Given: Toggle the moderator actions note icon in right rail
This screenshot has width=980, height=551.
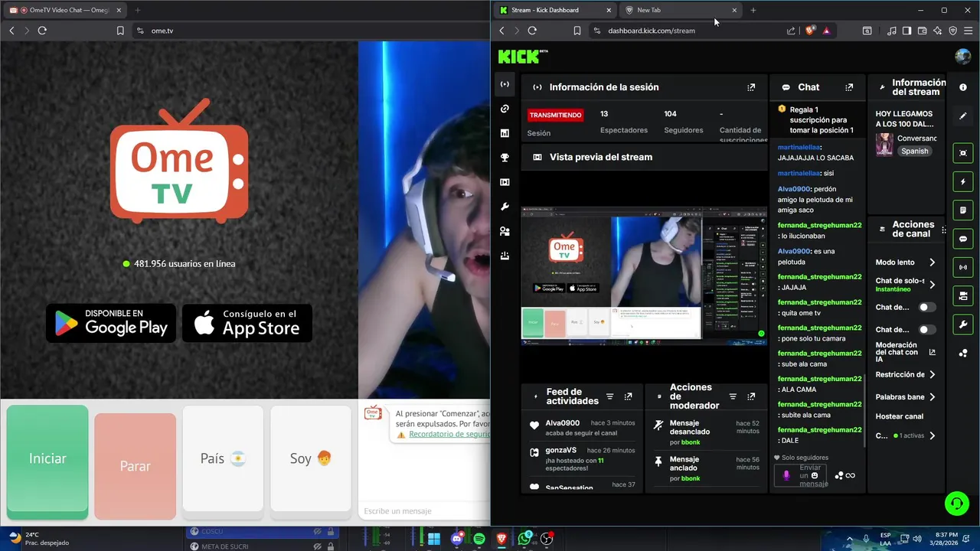Looking at the screenshot, I should coord(963,210).
